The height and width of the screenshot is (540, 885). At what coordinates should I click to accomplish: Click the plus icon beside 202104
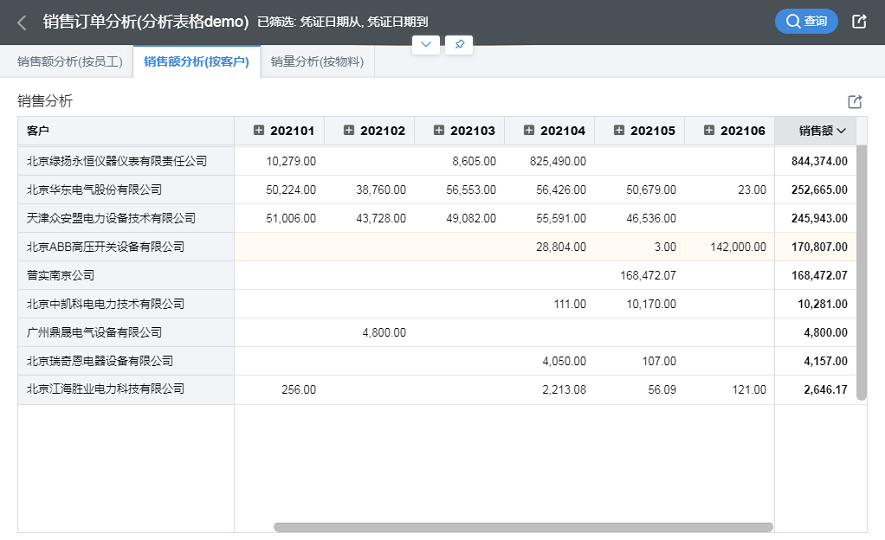point(529,131)
